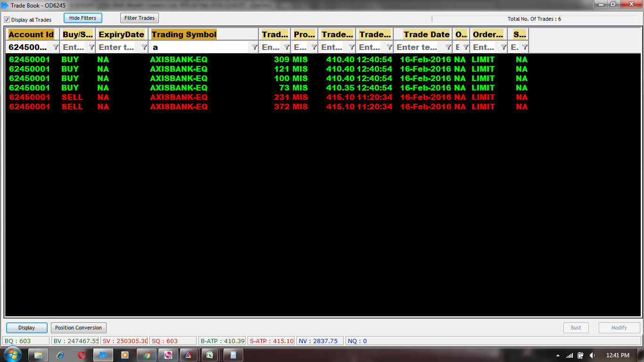Screen dimensions: 644x362
Task: Click the Filter Trades button
Action: click(x=140, y=18)
